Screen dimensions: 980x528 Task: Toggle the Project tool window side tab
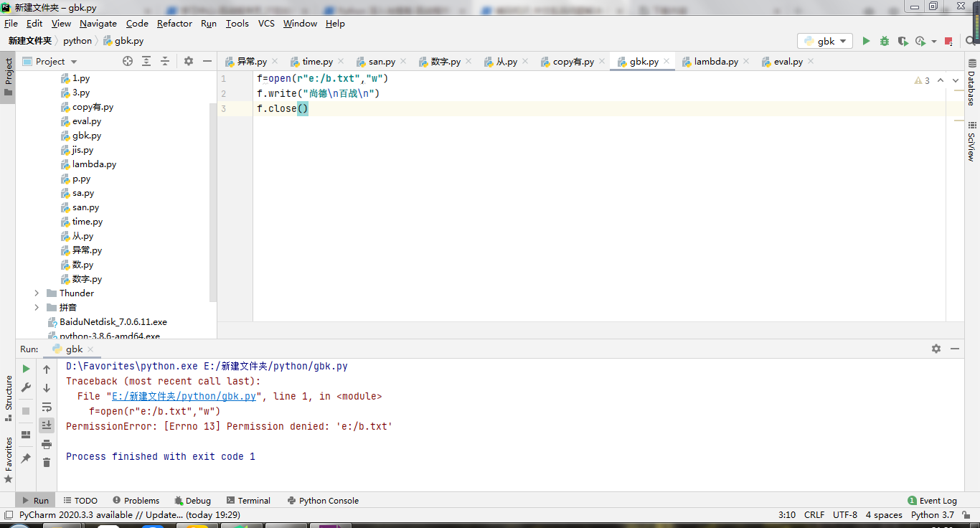coord(8,77)
